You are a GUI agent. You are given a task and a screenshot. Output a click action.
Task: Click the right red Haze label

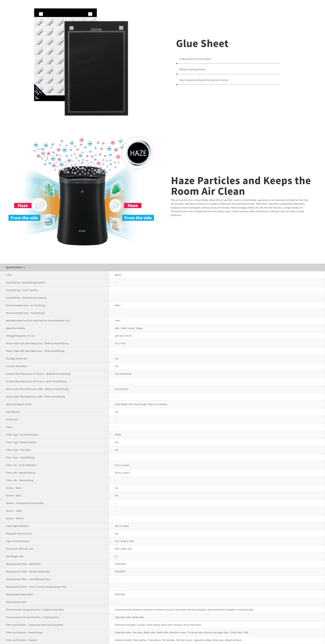click(133, 206)
